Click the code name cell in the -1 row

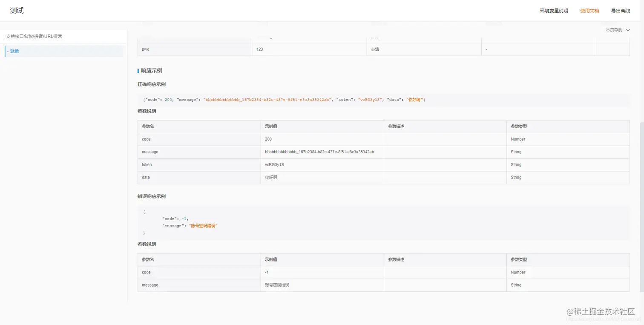[199, 273]
